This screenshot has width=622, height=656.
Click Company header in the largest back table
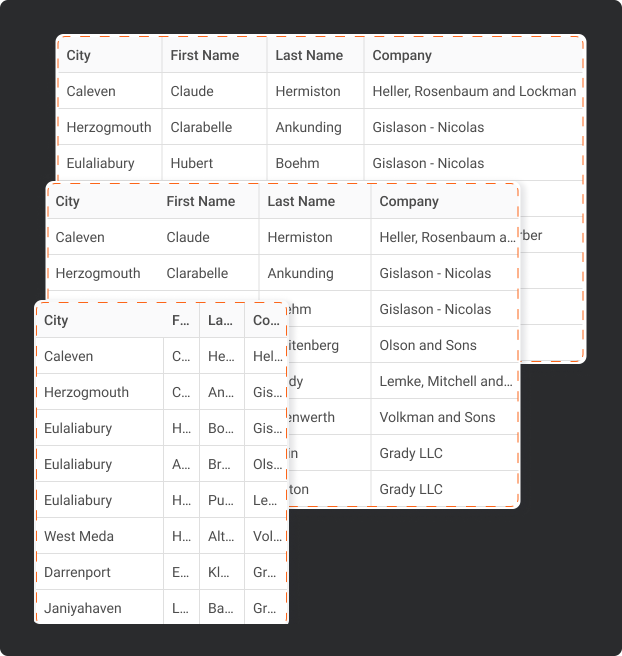(402, 55)
